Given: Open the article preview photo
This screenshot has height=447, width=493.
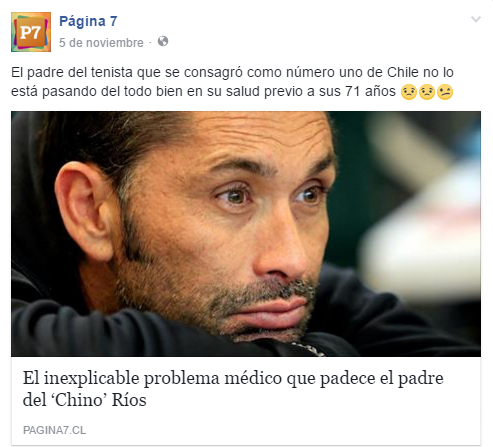Looking at the screenshot, I should [x=246, y=234].
